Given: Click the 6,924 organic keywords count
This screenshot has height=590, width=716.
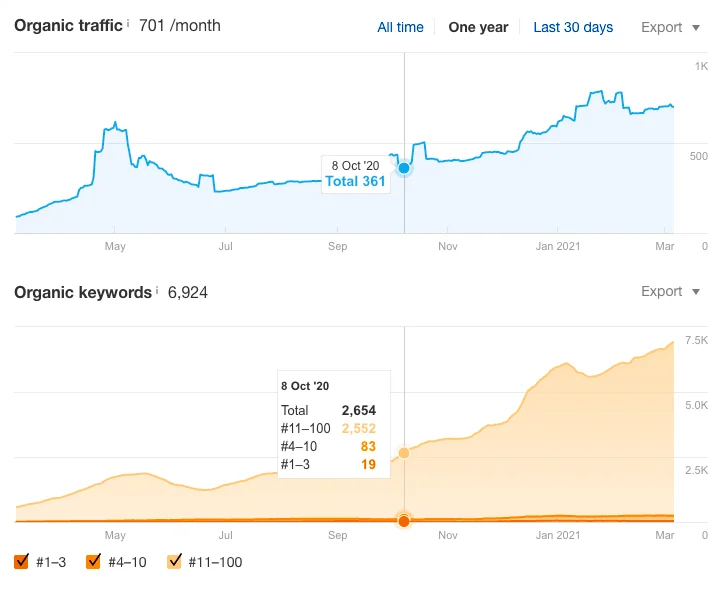Looking at the screenshot, I should (x=188, y=292).
